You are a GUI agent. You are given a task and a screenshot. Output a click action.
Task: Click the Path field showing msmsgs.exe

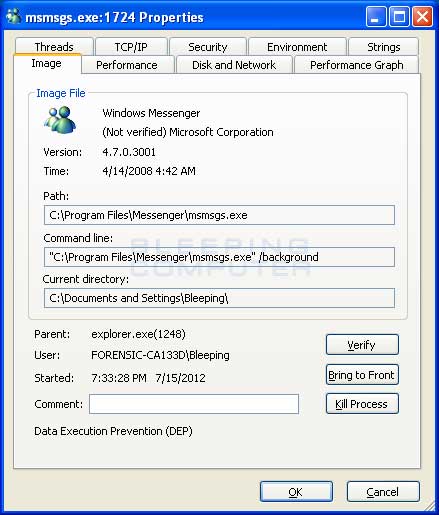219,215
